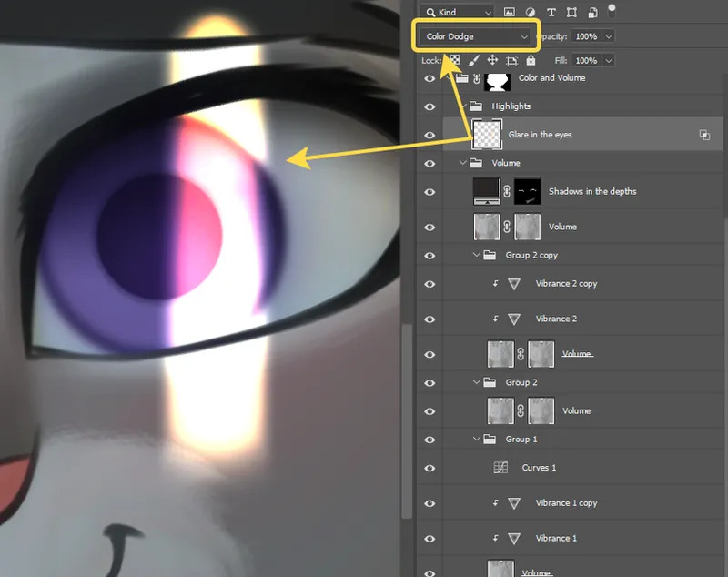
Task: Lock transparent pixels checkerboard icon
Action: click(455, 60)
